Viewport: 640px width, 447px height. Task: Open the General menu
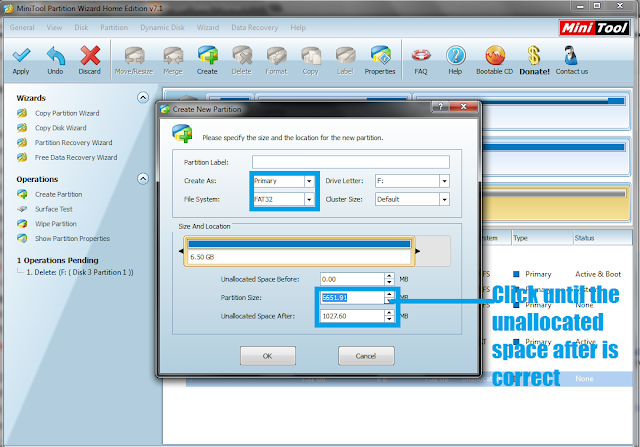click(x=22, y=27)
